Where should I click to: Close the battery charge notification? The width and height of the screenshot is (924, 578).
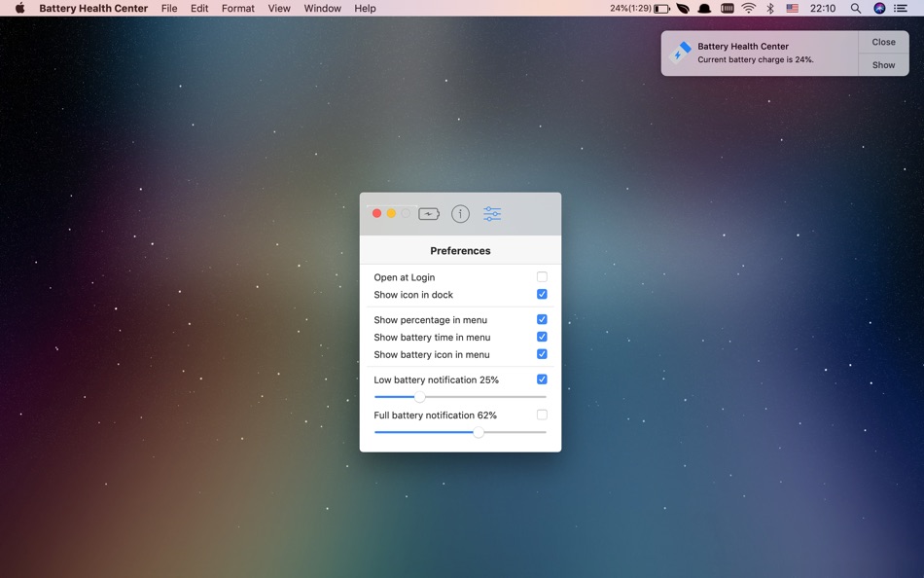pyautogui.click(x=883, y=42)
